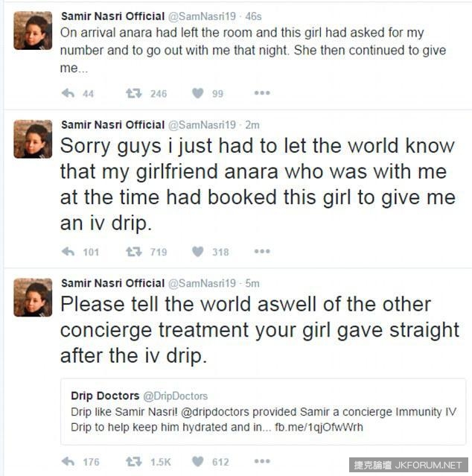Open Samir Nasri avatar on the 5m tweet
472x476 pixels.
click(x=33, y=297)
